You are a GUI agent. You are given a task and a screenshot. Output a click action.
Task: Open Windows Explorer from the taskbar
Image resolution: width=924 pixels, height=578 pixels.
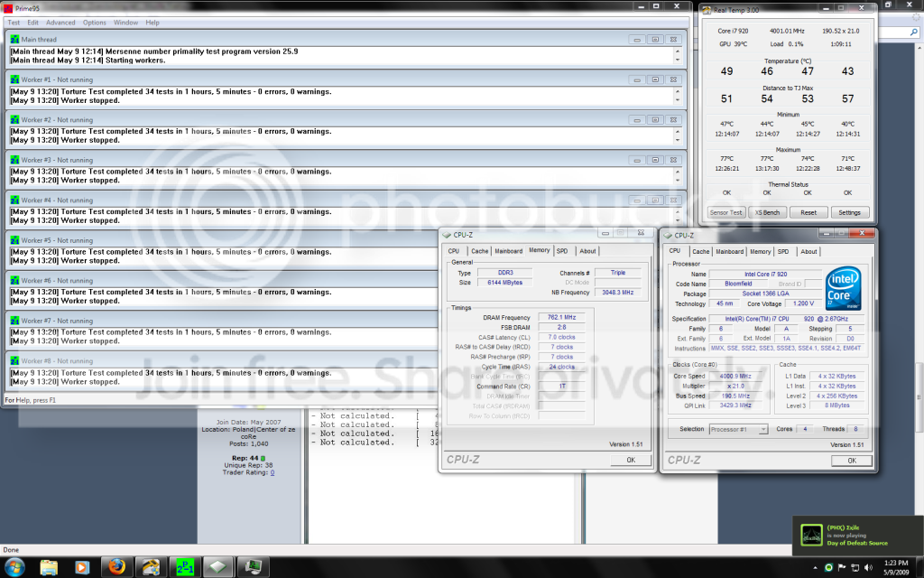[49, 567]
